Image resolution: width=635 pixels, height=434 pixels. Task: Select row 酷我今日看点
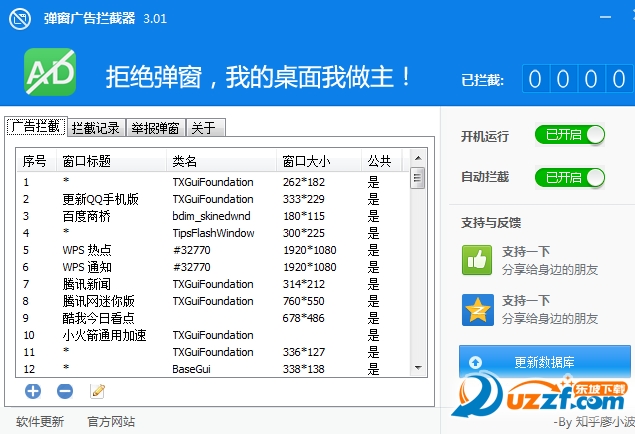pyautogui.click(x=213, y=318)
